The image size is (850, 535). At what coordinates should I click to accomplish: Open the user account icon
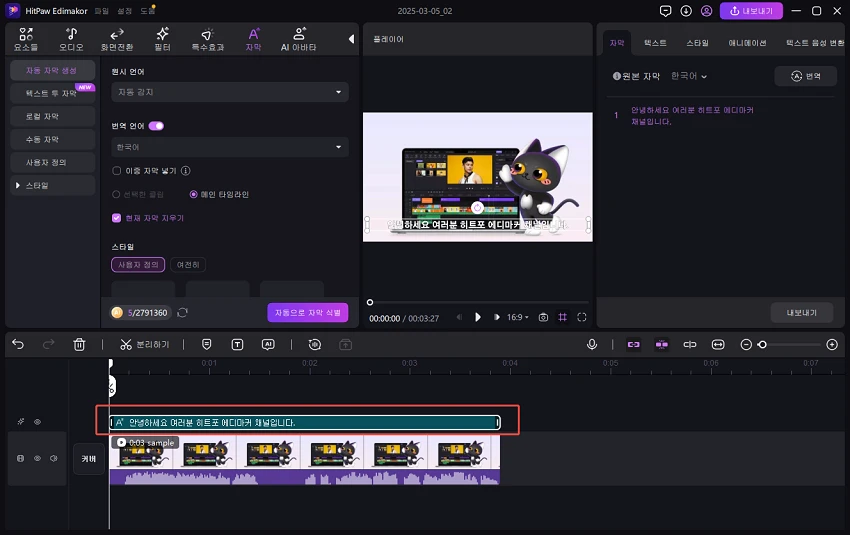(x=706, y=11)
